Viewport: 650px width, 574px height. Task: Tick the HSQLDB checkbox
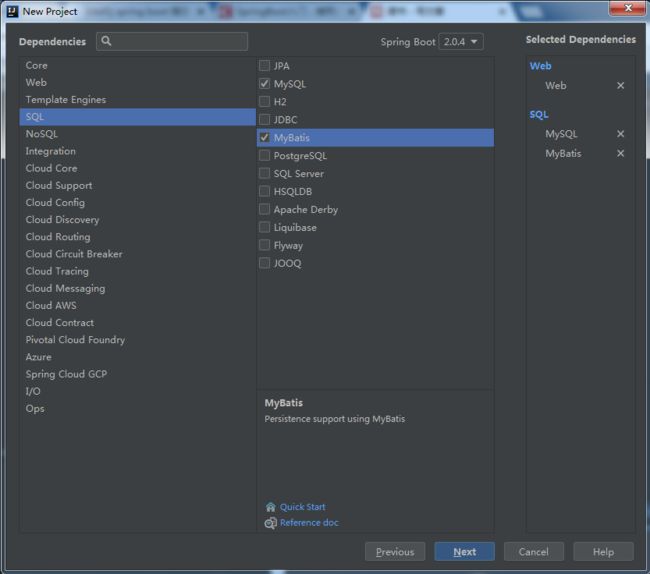(x=264, y=191)
